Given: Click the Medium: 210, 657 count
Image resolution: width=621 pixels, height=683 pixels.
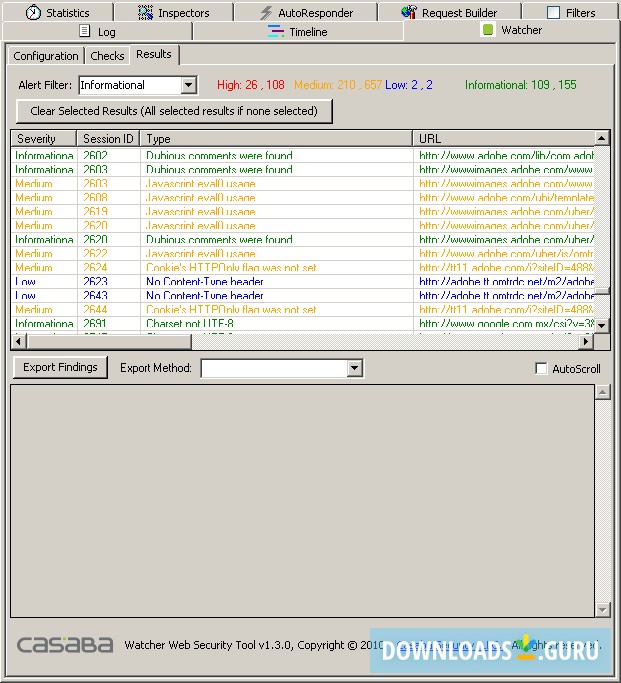Looking at the screenshot, I should click(338, 85).
